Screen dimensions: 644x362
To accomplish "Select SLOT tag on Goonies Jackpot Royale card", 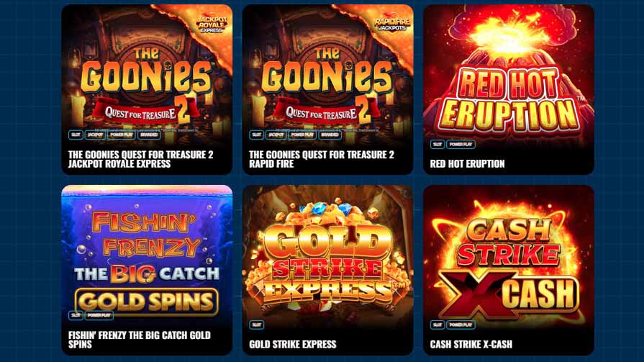I will pyautogui.click(x=76, y=135).
